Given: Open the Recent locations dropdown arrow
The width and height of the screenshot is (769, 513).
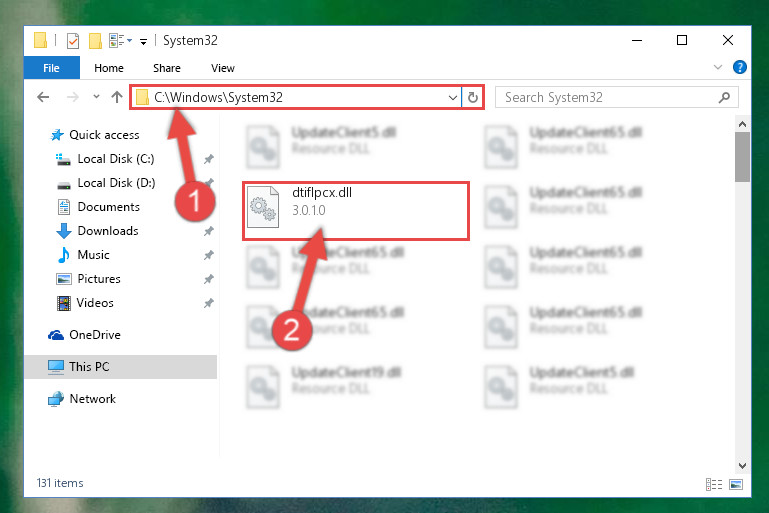Looking at the screenshot, I should coord(97,97).
